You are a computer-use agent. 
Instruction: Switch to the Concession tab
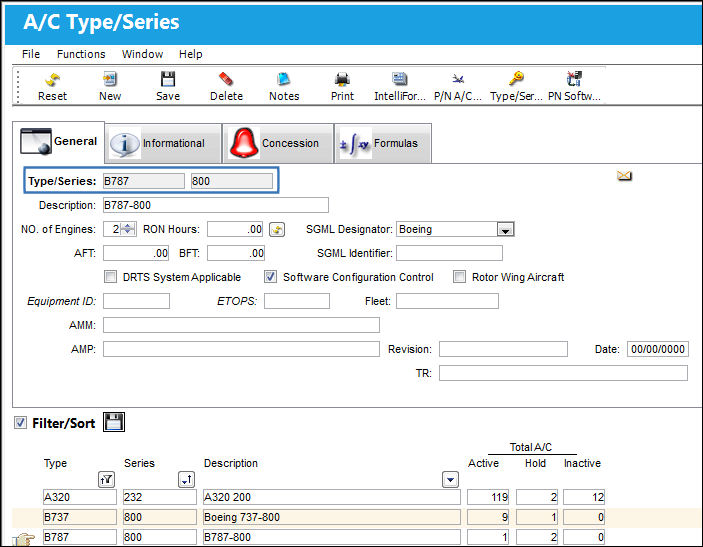[x=278, y=143]
